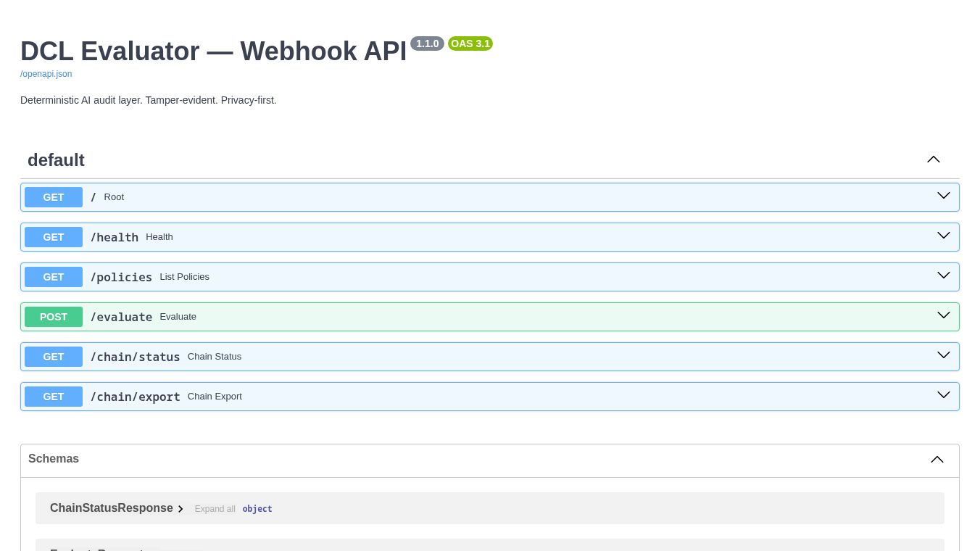
Task: Click the GET badge for /policies
Action: tap(54, 277)
